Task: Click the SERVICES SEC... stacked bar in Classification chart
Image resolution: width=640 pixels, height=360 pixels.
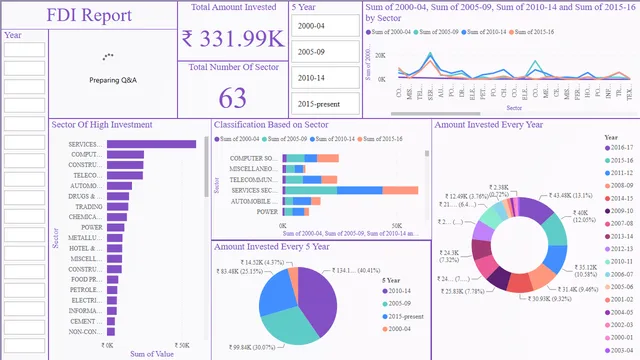Action: (350, 190)
